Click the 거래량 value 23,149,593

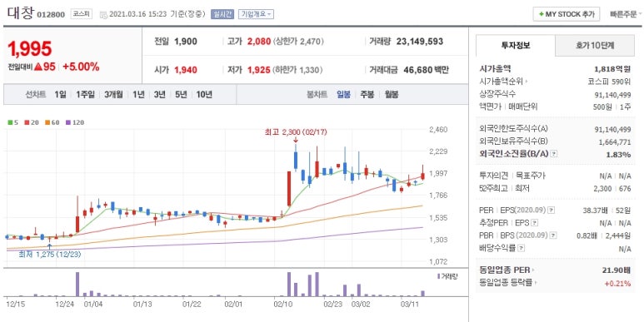pos(420,42)
